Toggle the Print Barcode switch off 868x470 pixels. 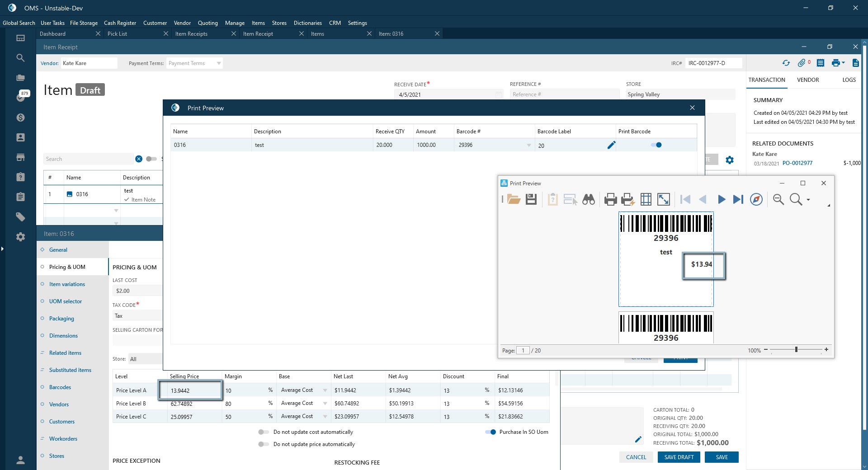[x=656, y=145]
